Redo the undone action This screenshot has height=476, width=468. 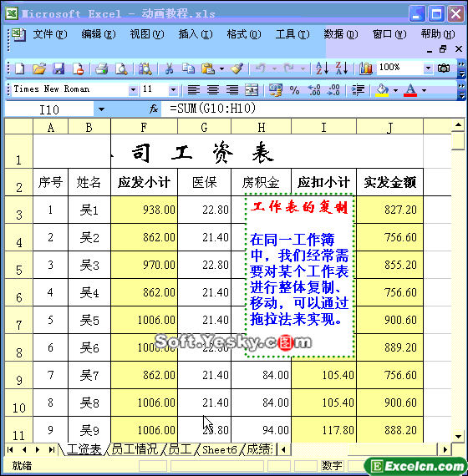tap(289, 68)
